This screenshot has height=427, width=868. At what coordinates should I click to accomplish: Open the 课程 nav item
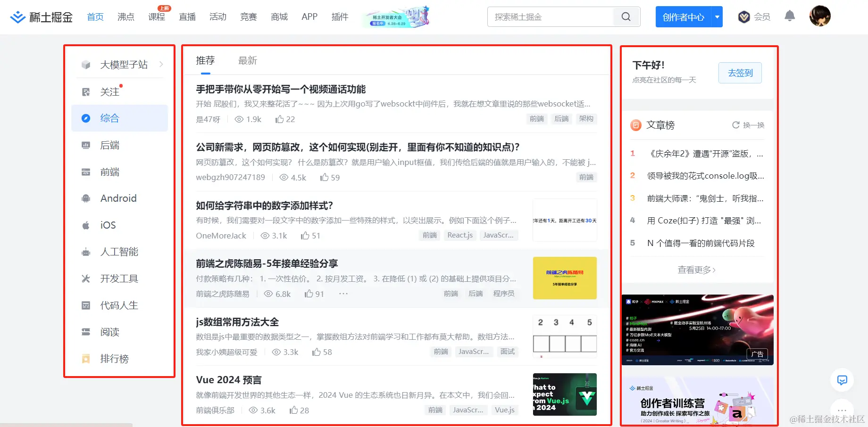pyautogui.click(x=157, y=17)
